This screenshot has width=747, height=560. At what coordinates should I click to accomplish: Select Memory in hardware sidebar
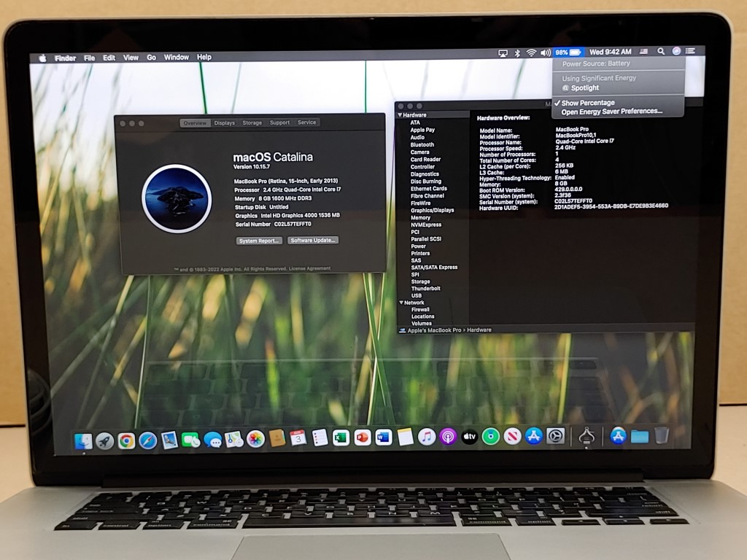421,217
